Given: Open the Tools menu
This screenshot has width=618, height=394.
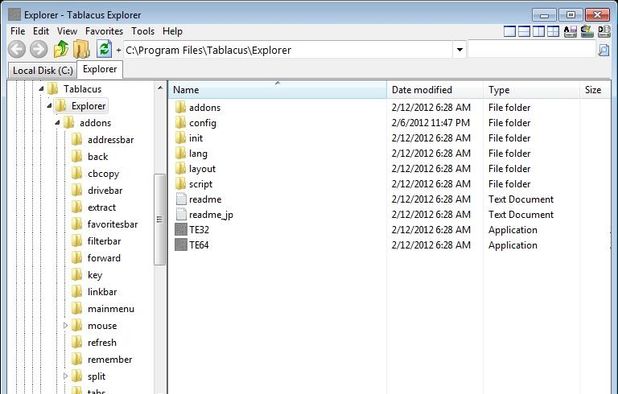Looking at the screenshot, I should click(143, 31).
